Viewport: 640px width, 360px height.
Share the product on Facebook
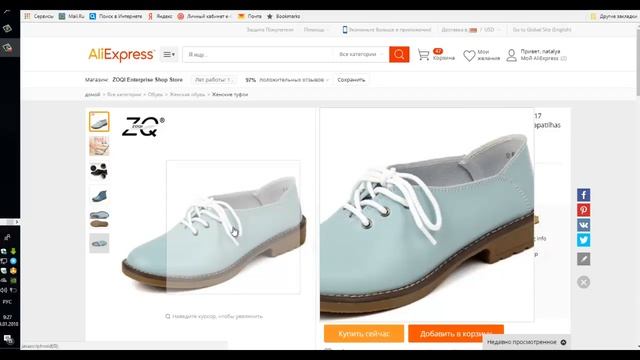pos(583,195)
